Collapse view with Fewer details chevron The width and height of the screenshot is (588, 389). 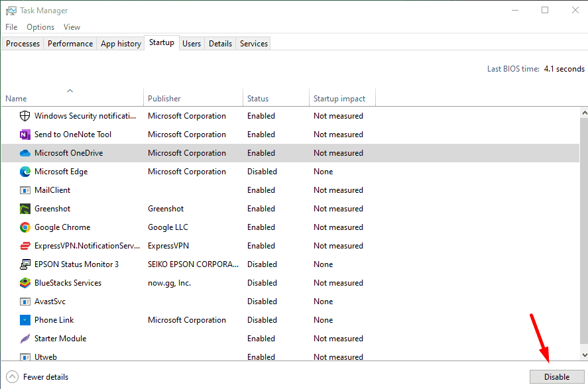[12, 377]
